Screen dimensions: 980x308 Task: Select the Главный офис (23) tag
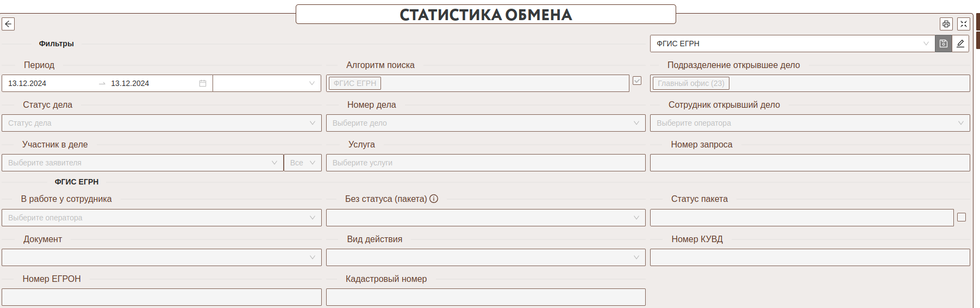click(691, 83)
